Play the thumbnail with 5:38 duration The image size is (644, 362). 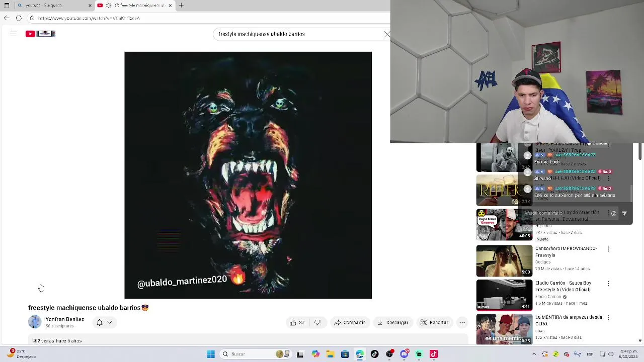[x=504, y=329]
